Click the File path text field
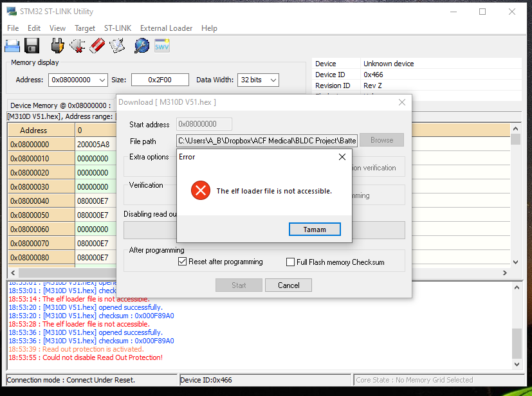 pos(267,140)
